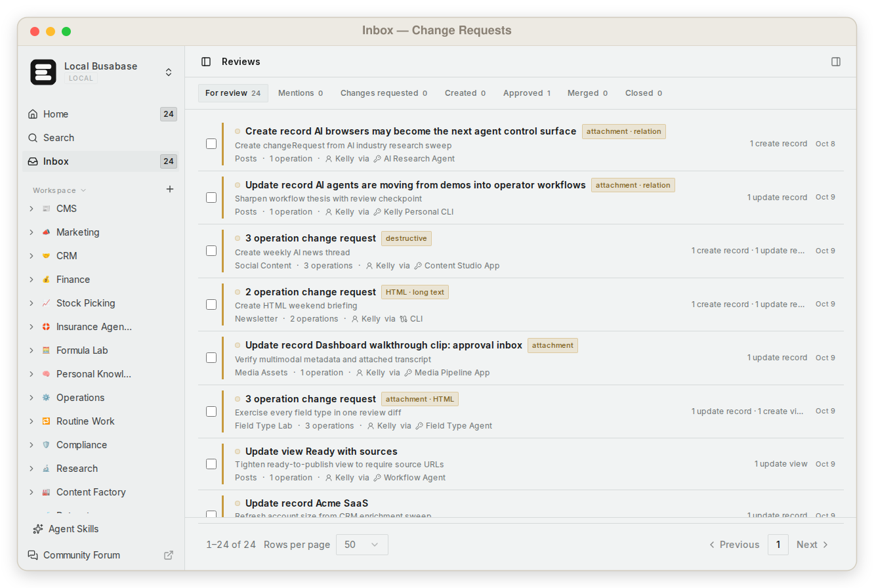Expand the Formula Lab tree item
The width and height of the screenshot is (874, 588).
pyautogui.click(x=31, y=350)
